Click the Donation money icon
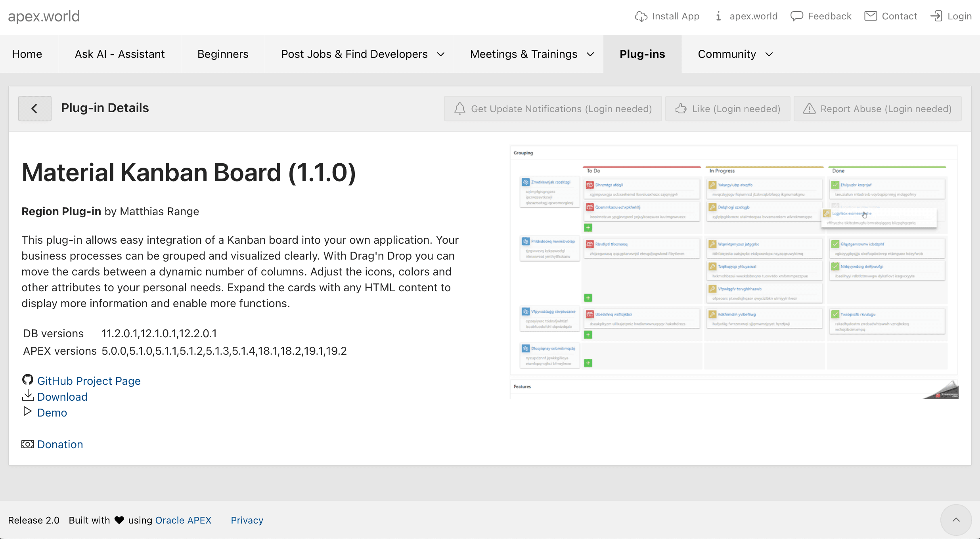The height and width of the screenshot is (539, 980). pyautogui.click(x=28, y=444)
